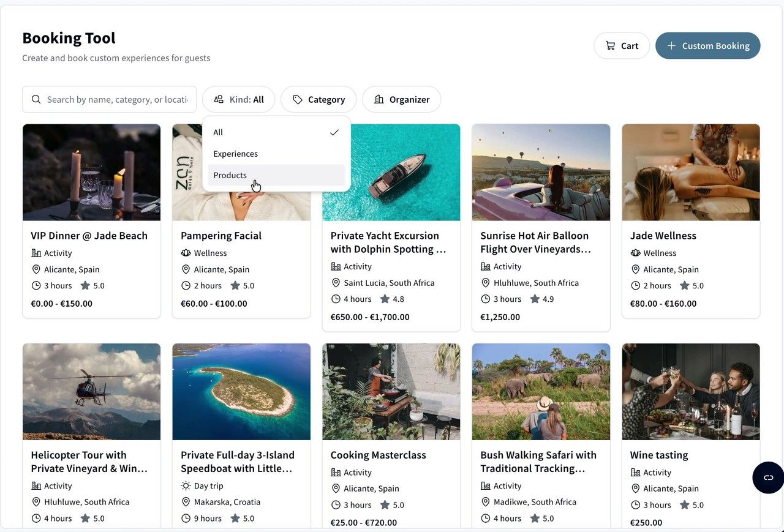Click the Activity icon on VIP Dinner card
This screenshot has height=532, width=784.
point(36,253)
